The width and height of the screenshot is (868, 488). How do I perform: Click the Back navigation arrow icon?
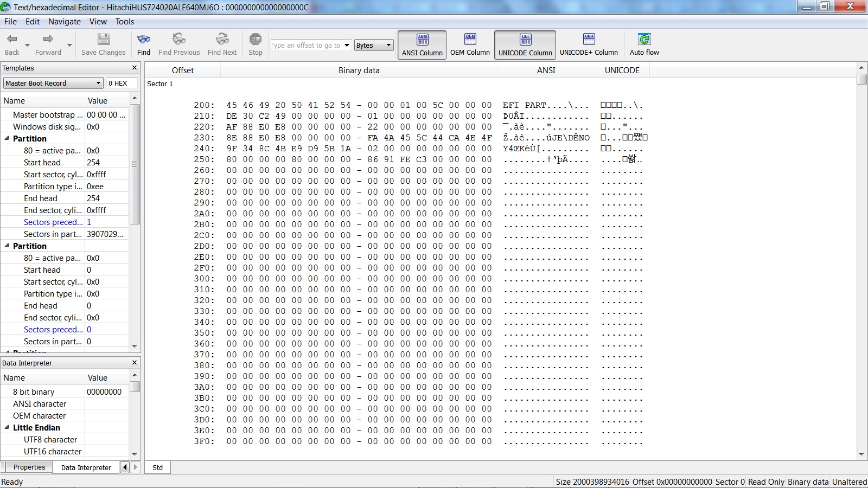click(x=12, y=39)
